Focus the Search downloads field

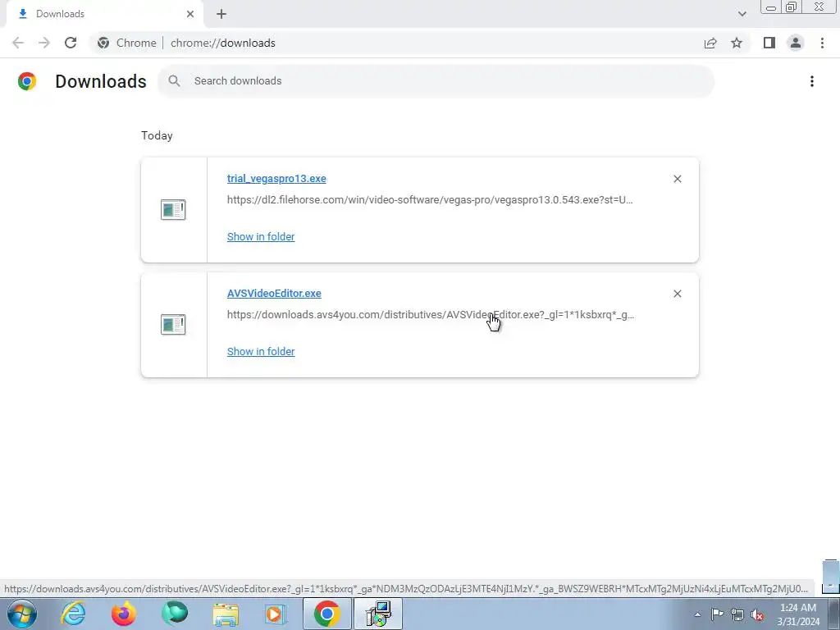pos(436,81)
